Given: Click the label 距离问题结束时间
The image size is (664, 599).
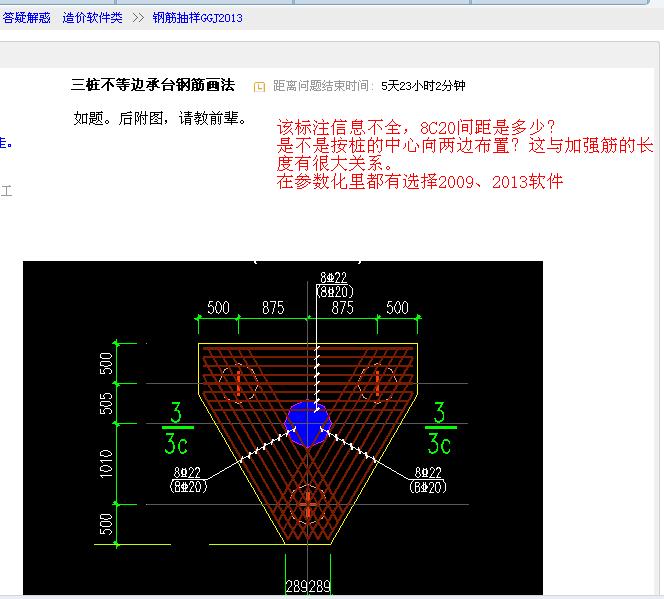Looking at the screenshot, I should [x=321, y=86].
